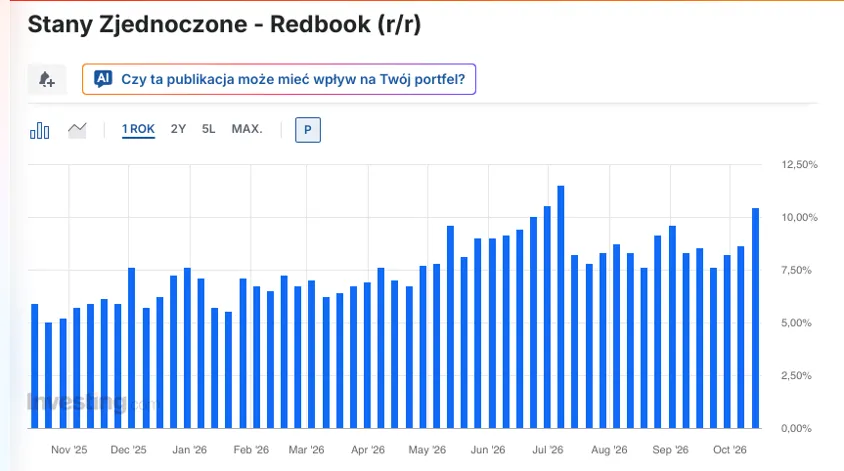Click the 2,50% axis label
The height and width of the screenshot is (471, 844).
796,376
